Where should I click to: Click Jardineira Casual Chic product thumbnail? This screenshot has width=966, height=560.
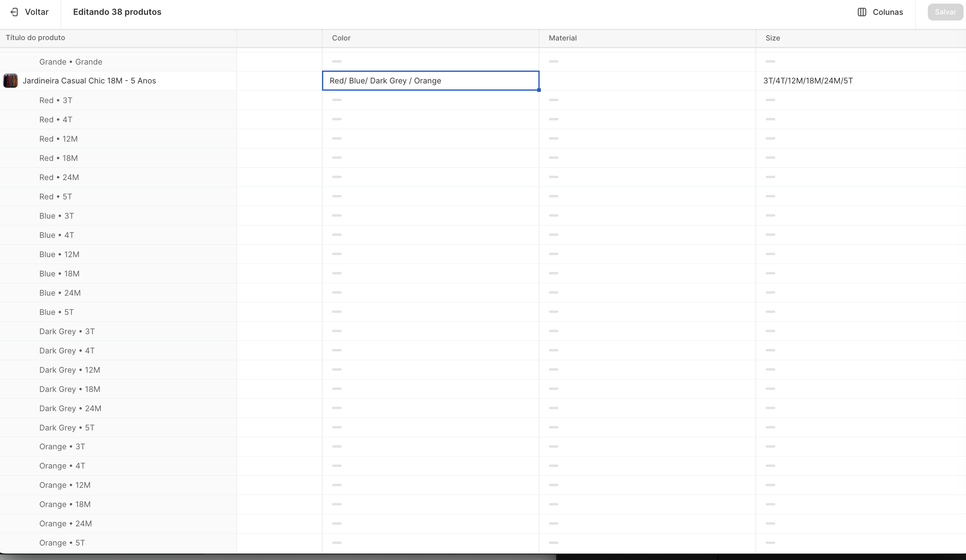(x=10, y=81)
